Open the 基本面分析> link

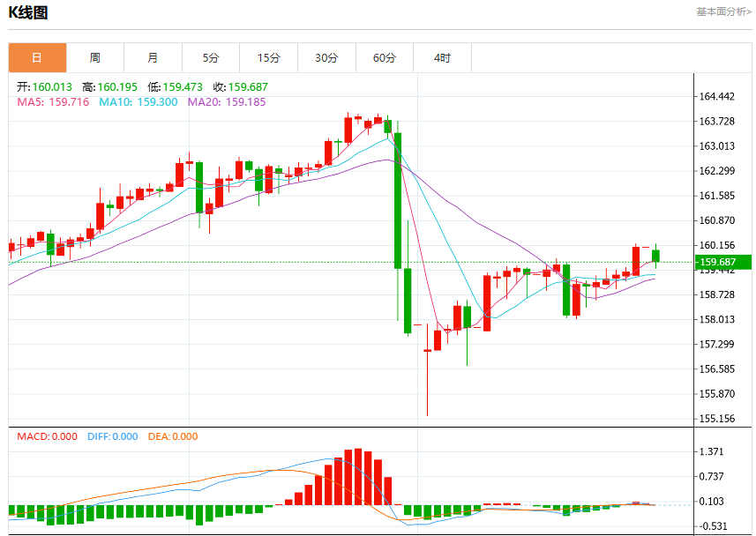723,11
